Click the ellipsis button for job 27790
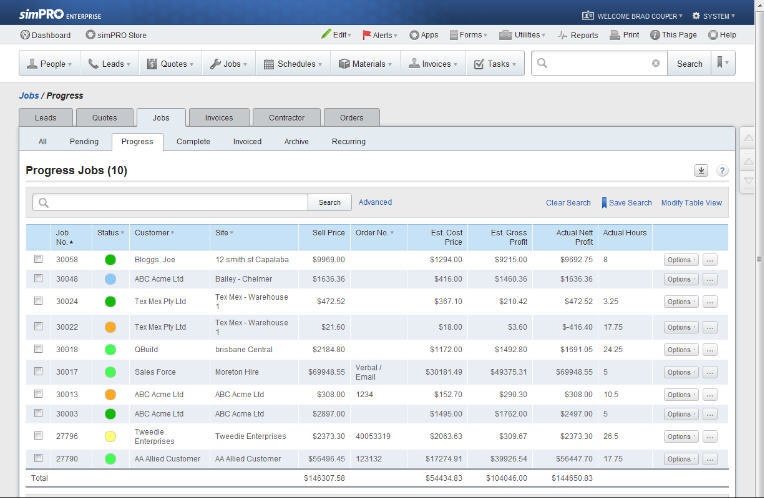 coord(710,459)
